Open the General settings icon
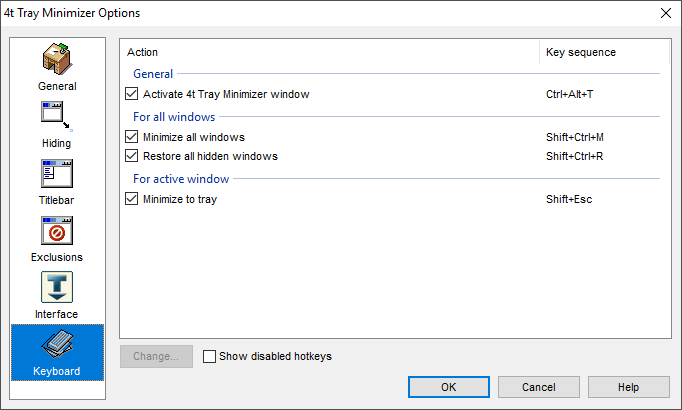Viewport: 682px width, 410px height. coord(57,60)
